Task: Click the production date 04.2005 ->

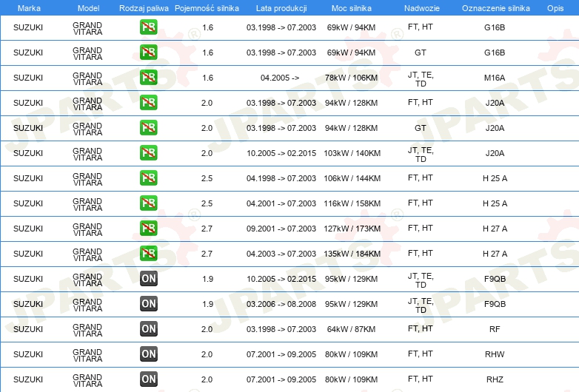Action: tap(280, 78)
